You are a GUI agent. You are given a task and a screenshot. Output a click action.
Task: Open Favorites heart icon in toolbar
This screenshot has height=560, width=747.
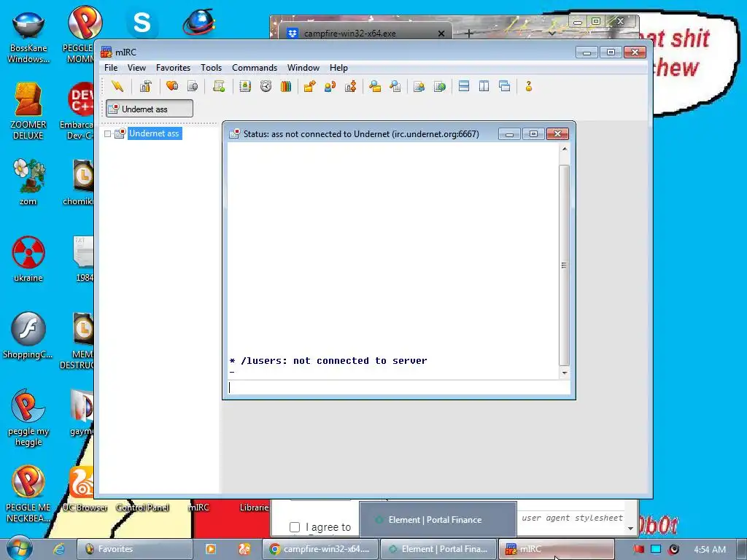click(x=172, y=86)
